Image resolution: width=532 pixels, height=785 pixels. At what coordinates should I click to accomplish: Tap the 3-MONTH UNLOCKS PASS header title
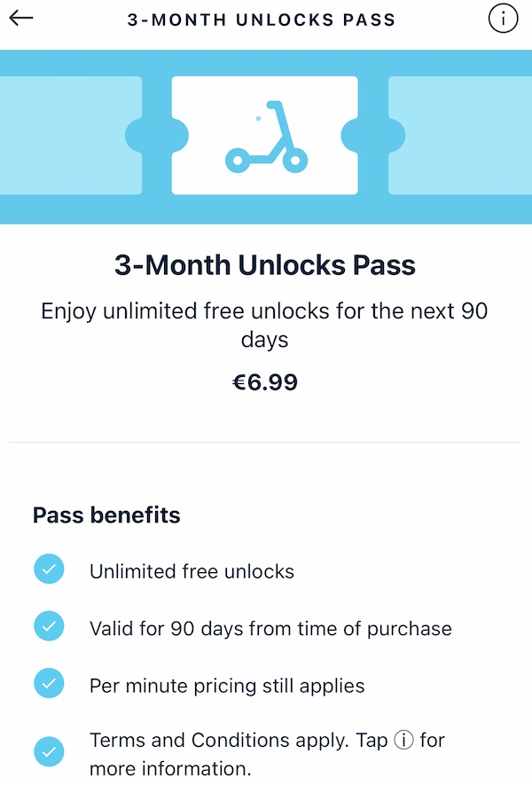[262, 20]
